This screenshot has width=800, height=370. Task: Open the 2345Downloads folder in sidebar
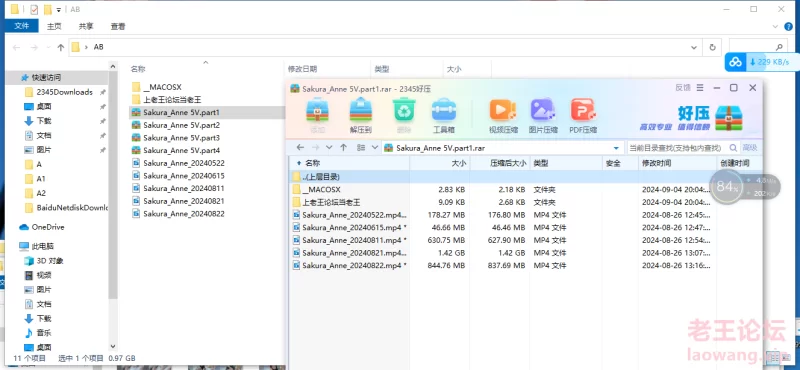[64, 92]
